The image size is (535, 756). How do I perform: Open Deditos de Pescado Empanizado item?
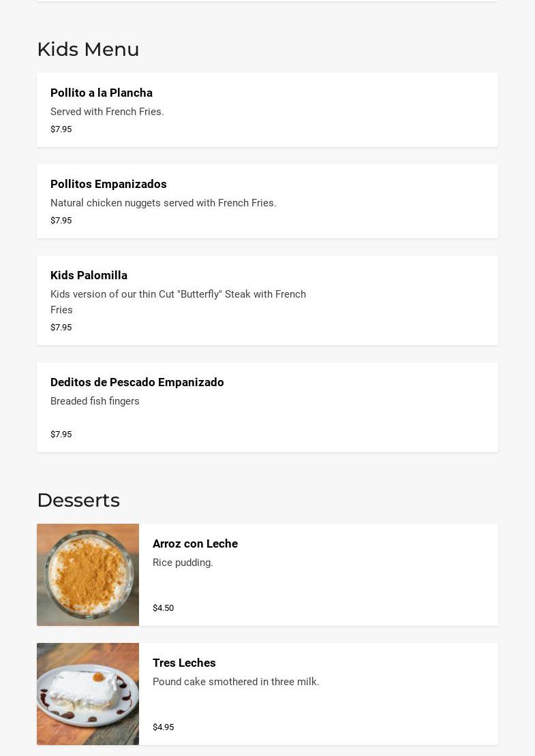point(137,382)
